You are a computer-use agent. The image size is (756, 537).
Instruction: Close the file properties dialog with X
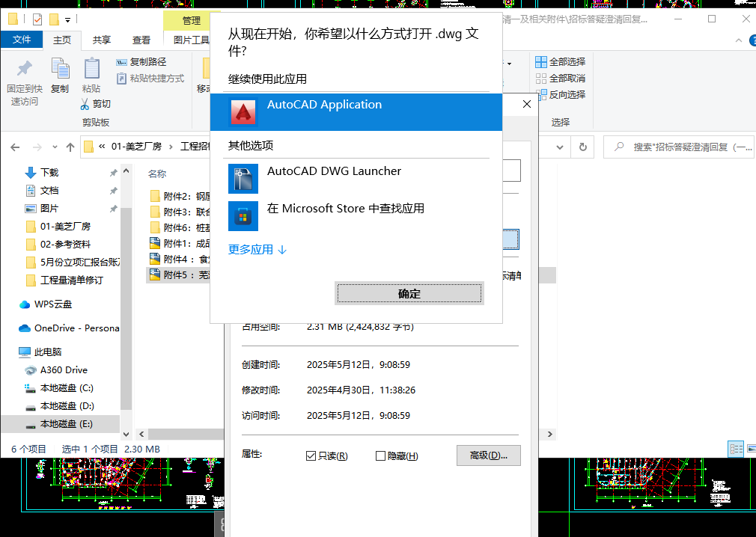[527, 104]
